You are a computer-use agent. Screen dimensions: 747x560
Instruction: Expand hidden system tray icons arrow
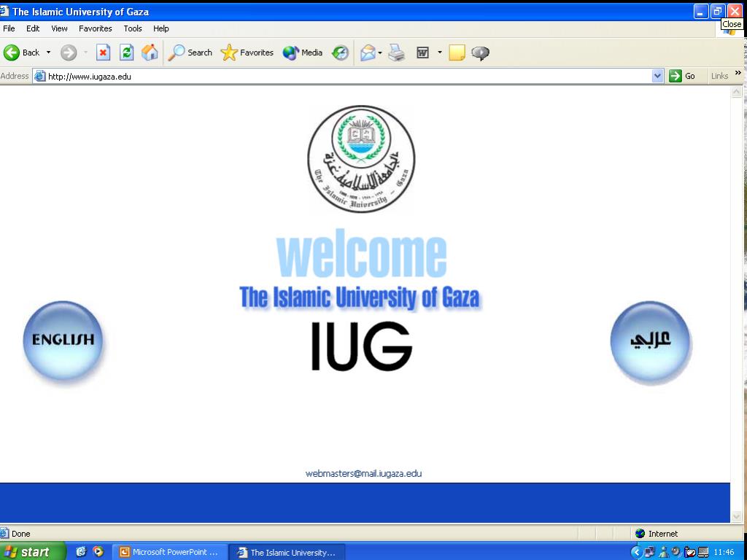636,552
